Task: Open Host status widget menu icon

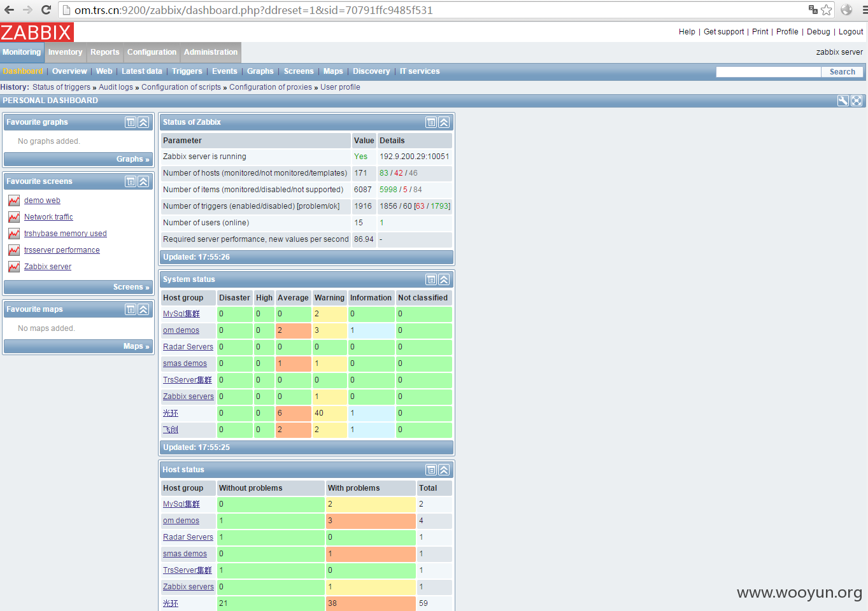Action: pyautogui.click(x=431, y=470)
